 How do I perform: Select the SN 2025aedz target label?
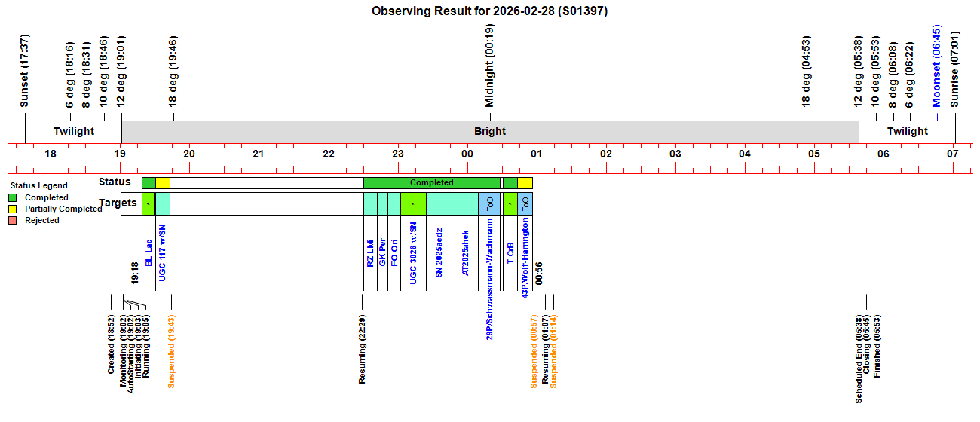pyautogui.click(x=439, y=252)
